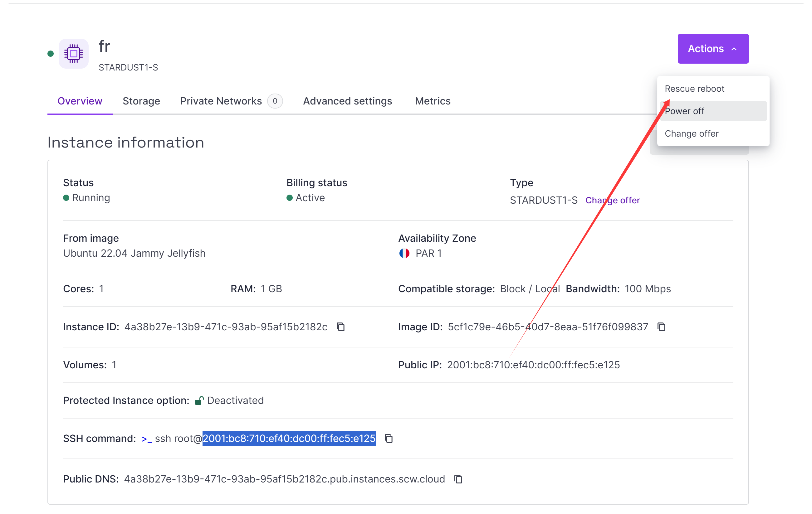Copy the Image ID using its copy icon
The image size is (812, 514).
pyautogui.click(x=661, y=327)
